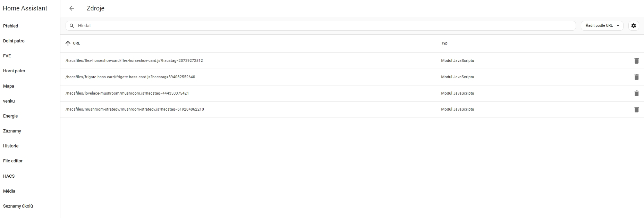This screenshot has height=218, width=644.
Task: Open Přehled in the sidebar
Action: (x=11, y=26)
